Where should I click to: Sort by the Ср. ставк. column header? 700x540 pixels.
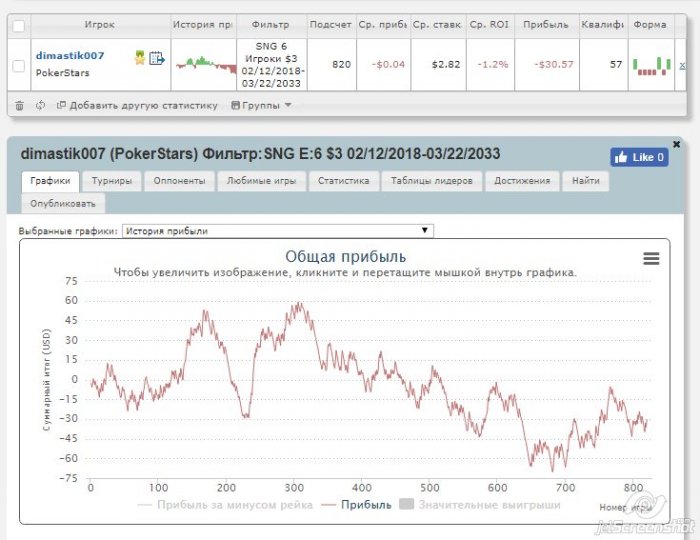point(438,25)
